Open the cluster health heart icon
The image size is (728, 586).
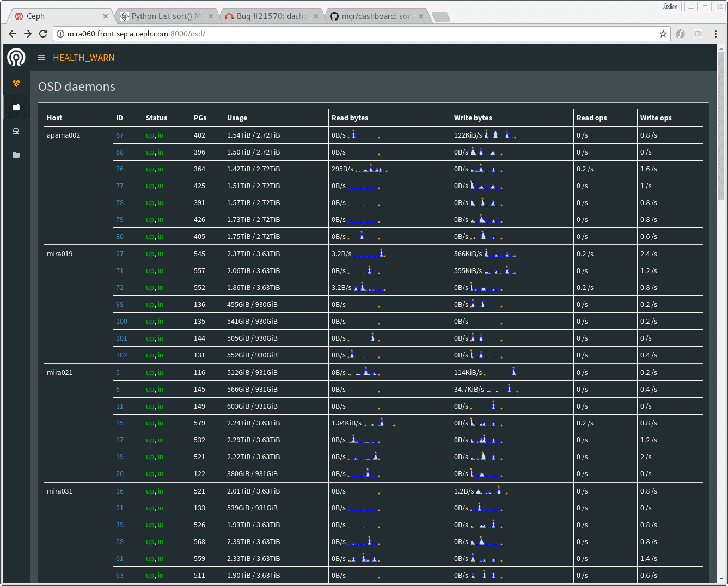16,83
